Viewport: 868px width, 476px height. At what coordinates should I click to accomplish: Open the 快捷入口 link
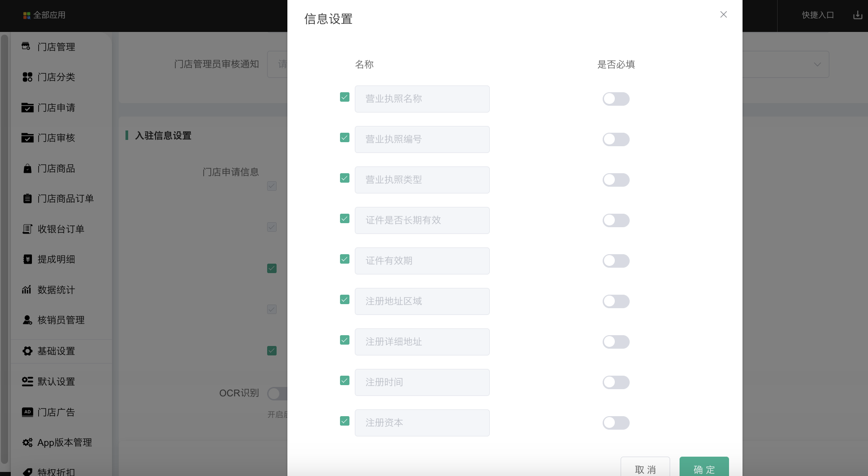click(818, 15)
